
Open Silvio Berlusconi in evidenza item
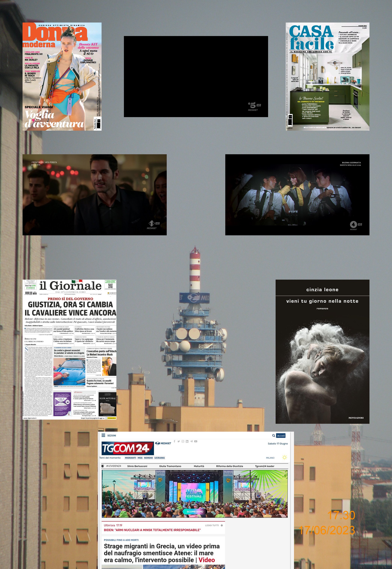pos(137,466)
